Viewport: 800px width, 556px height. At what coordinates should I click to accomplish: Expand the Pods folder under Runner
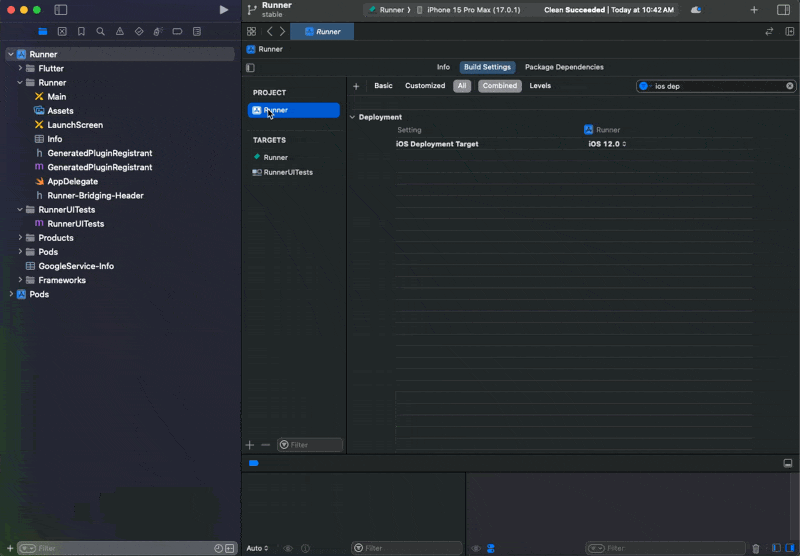pyautogui.click(x=20, y=251)
